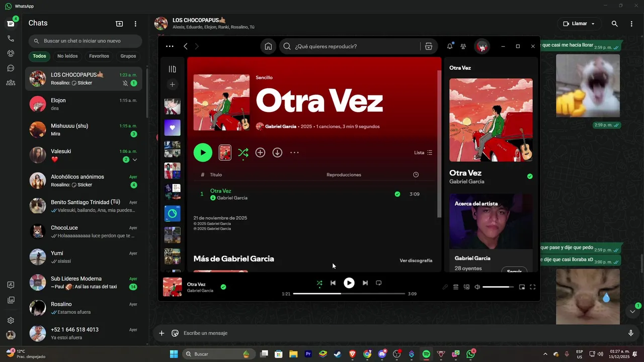
Task: Select the Grupos filter in WhatsApp
Action: pyautogui.click(x=128, y=56)
